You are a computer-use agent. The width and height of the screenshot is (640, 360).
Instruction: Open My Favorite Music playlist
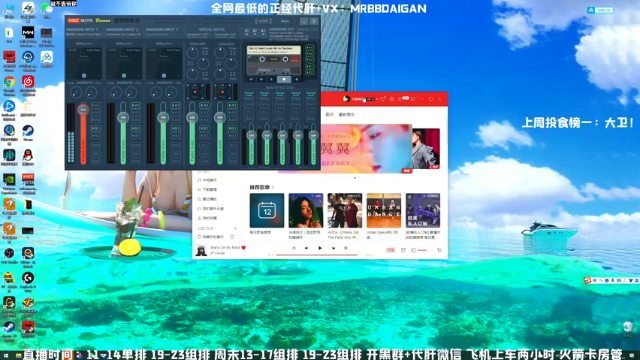tap(211, 237)
